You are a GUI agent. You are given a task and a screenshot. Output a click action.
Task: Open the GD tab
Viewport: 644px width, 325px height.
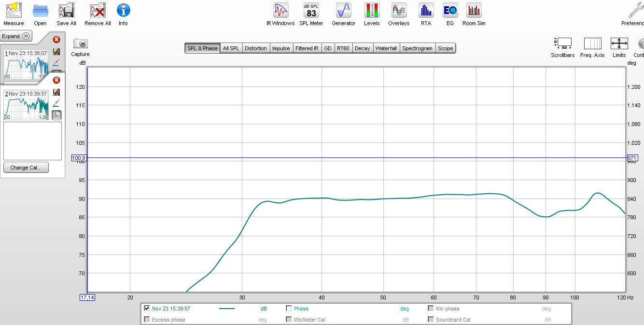pos(328,48)
